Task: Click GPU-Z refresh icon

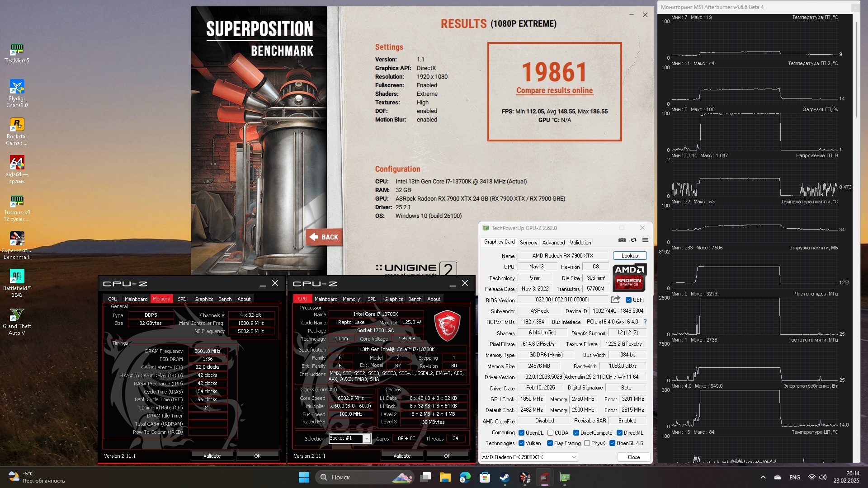Action: (633, 240)
